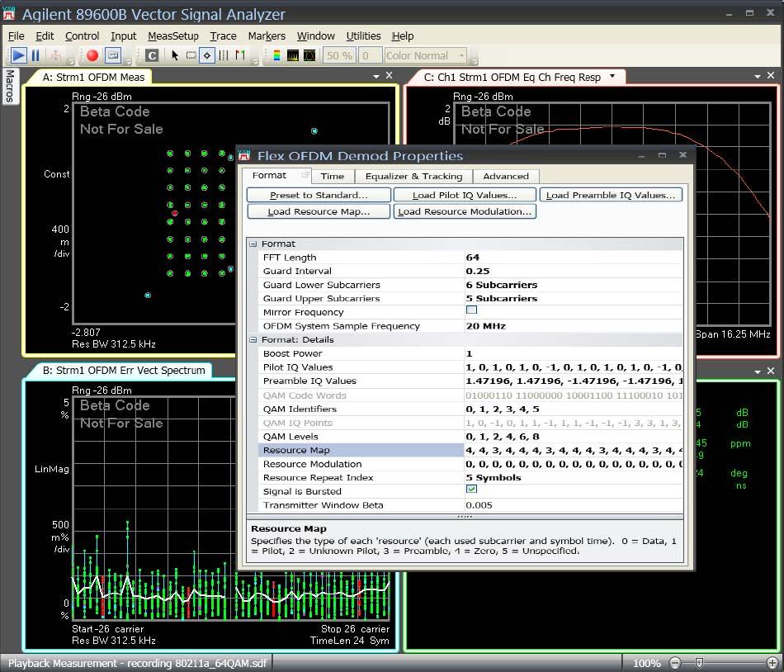Click Load Resource Map button
Screen dimensions: 784x672
tap(318, 211)
